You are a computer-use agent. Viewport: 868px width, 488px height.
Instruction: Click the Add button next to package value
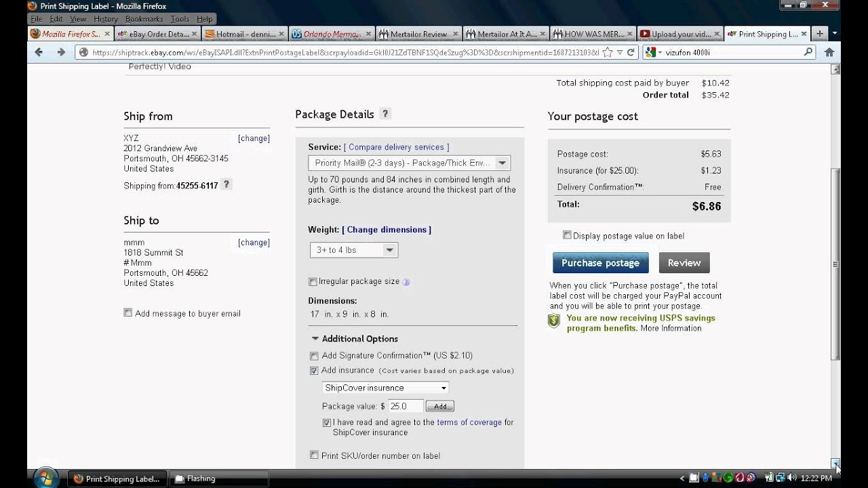coord(440,406)
